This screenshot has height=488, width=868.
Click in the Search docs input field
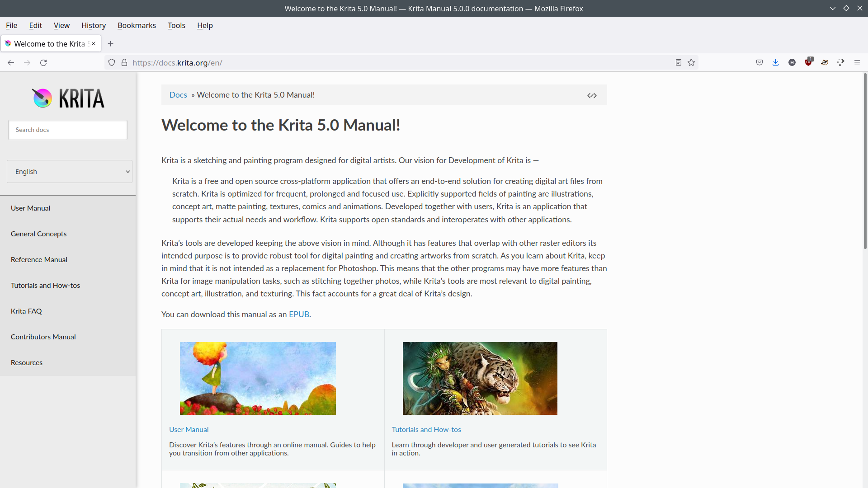click(x=68, y=129)
